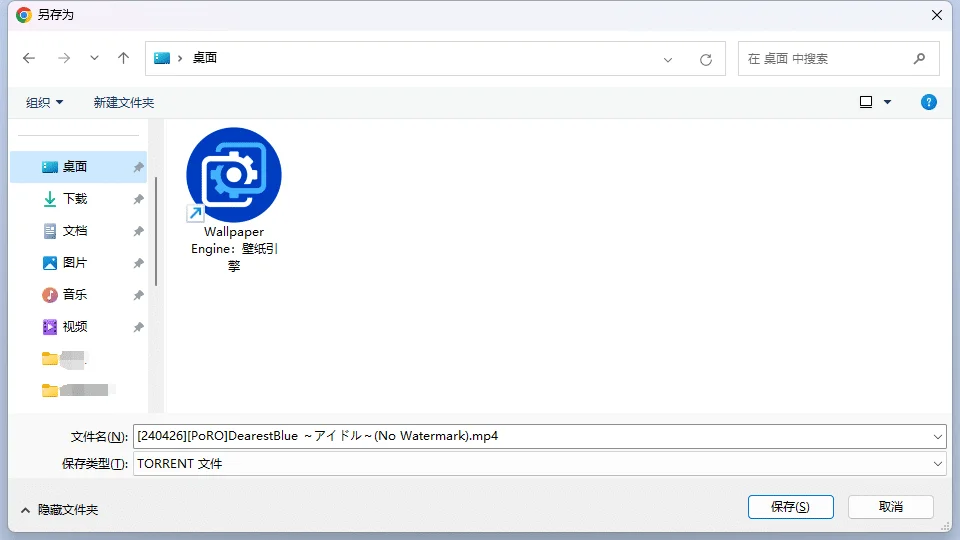Go forward with the right arrow
The image size is (960, 540).
click(64, 58)
